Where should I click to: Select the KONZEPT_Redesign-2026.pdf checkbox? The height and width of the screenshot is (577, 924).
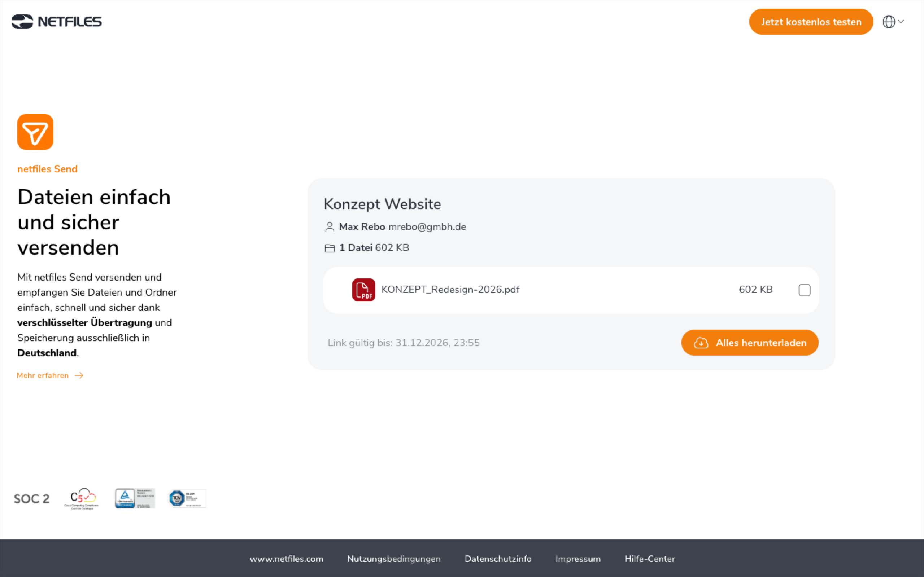pos(805,290)
